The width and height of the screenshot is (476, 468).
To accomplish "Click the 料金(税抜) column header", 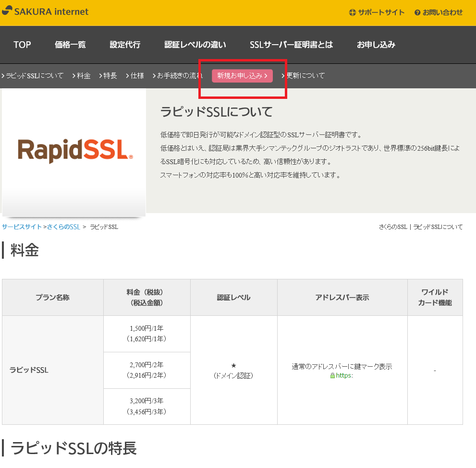I will (x=146, y=297).
